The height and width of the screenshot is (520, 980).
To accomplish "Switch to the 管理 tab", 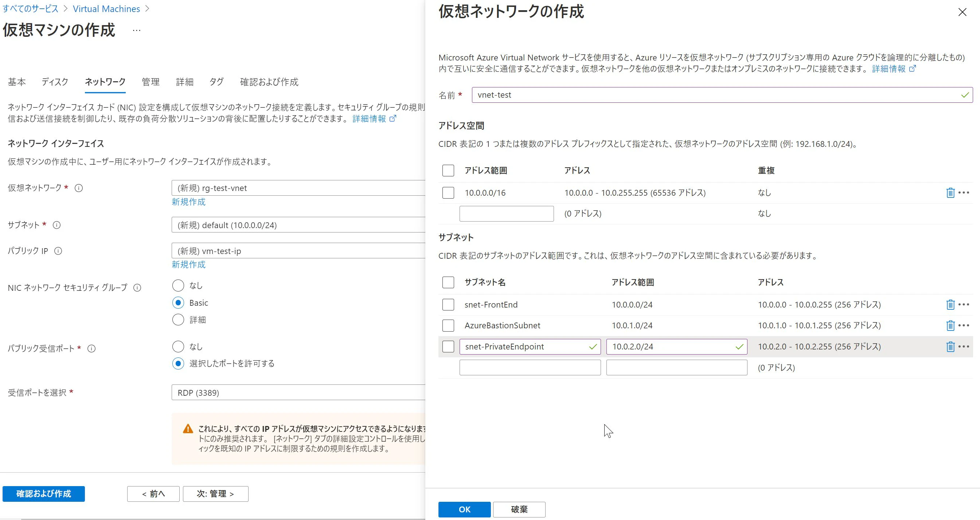I will click(x=151, y=82).
